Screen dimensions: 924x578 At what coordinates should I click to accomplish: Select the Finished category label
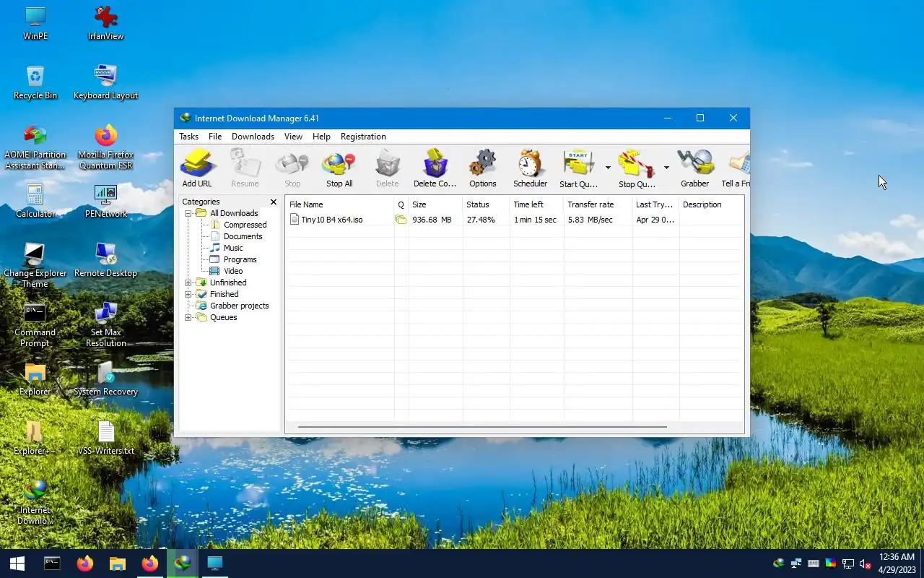(224, 294)
